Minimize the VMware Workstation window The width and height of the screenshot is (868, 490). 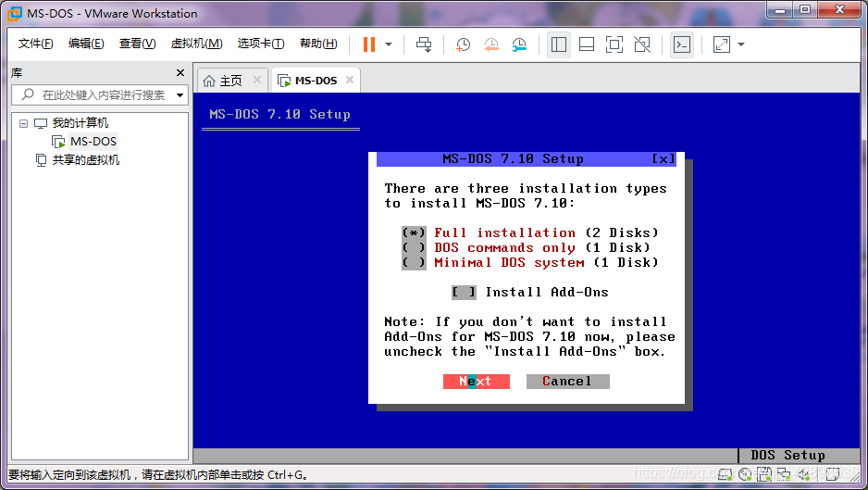[x=780, y=10]
